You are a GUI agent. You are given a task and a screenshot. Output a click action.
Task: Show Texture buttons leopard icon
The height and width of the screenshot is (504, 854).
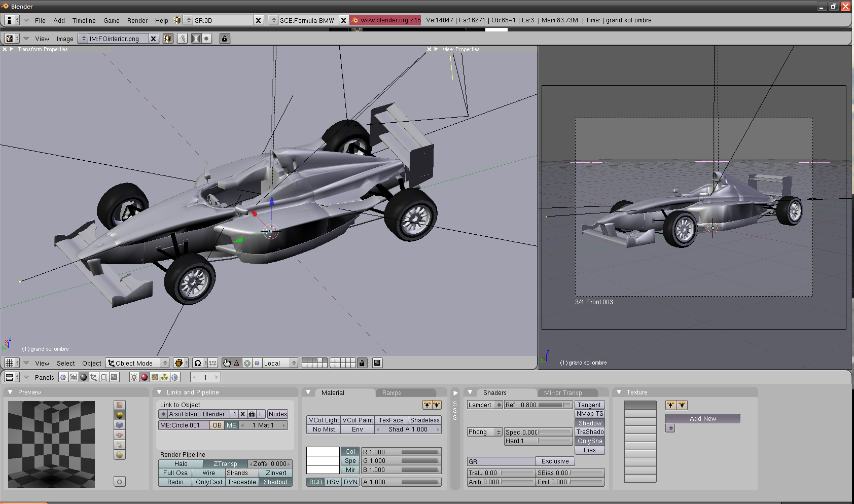[x=154, y=377]
